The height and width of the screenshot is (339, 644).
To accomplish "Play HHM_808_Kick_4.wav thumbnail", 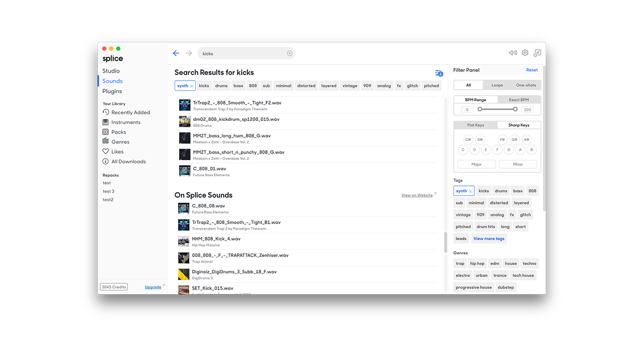I will pyautogui.click(x=184, y=241).
